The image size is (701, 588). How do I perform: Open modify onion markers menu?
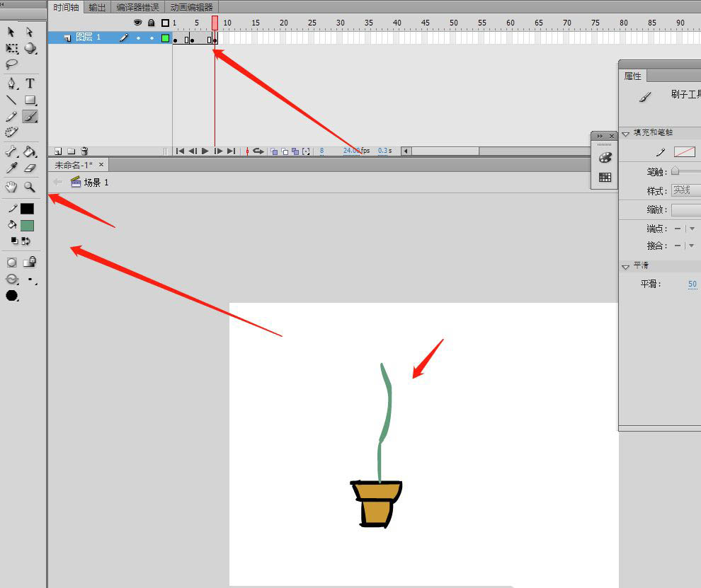[306, 151]
